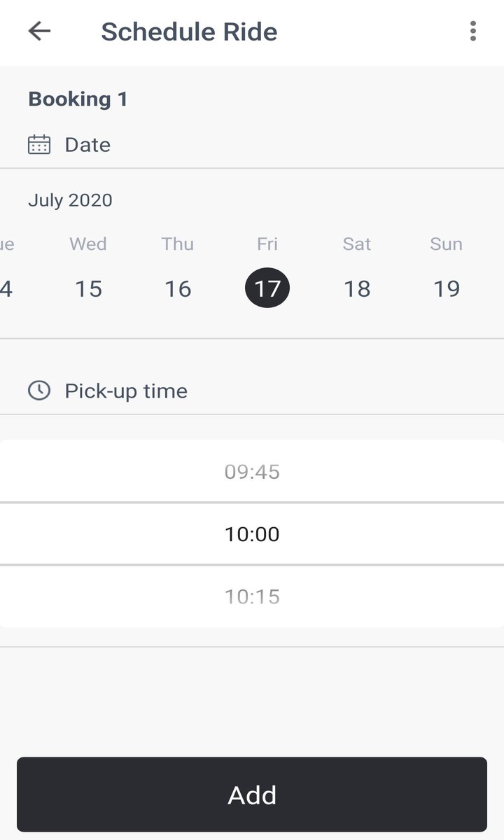Viewport: 504px width, 840px height.
Task: Tap the clock icon beside Pick-up time
Action: 39,391
